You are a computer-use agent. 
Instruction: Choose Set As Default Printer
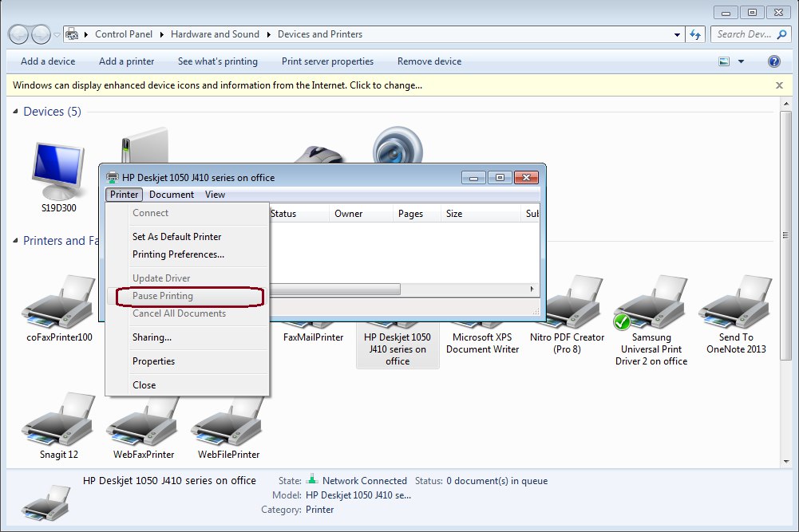pyautogui.click(x=188, y=237)
